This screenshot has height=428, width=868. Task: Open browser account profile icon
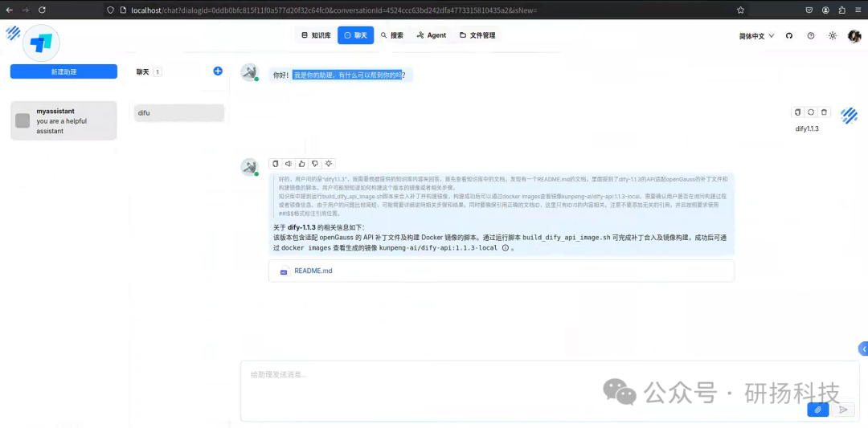[825, 10]
